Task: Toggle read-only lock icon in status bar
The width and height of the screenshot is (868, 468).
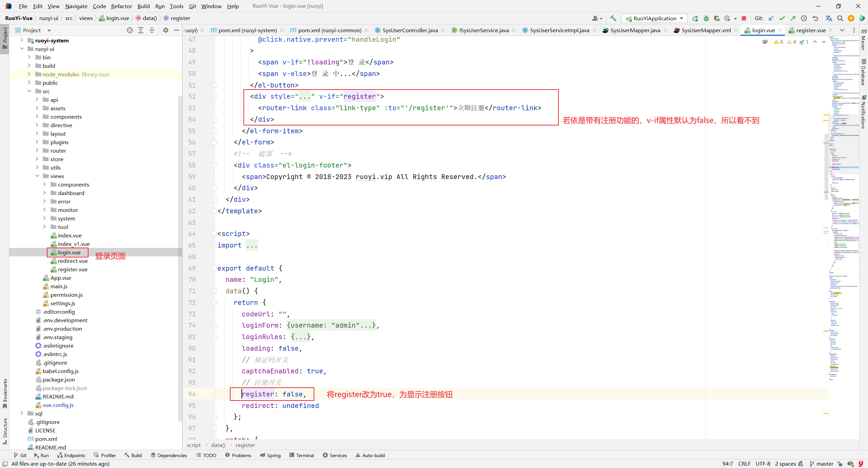Action: point(840,464)
